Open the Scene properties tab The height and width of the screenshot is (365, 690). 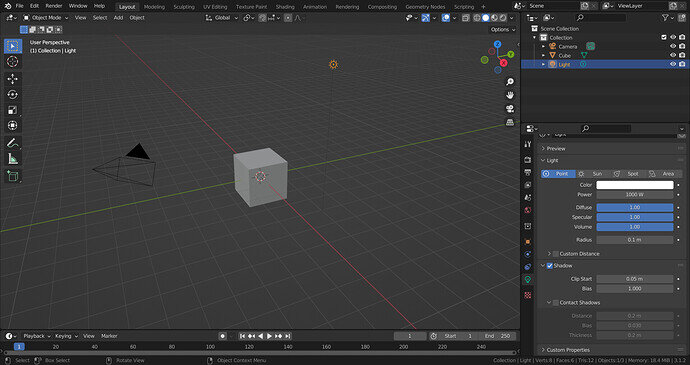(x=528, y=198)
